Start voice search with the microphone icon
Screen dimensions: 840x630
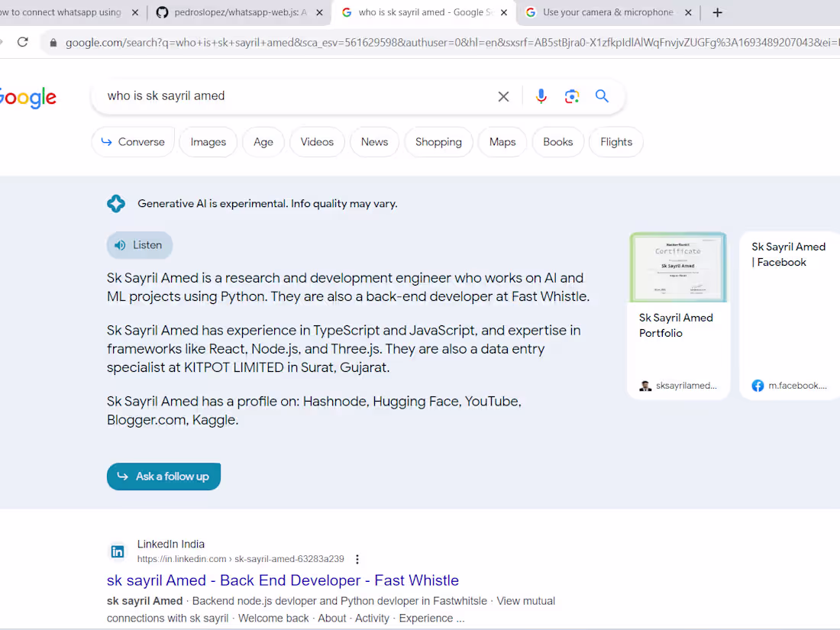coord(541,96)
